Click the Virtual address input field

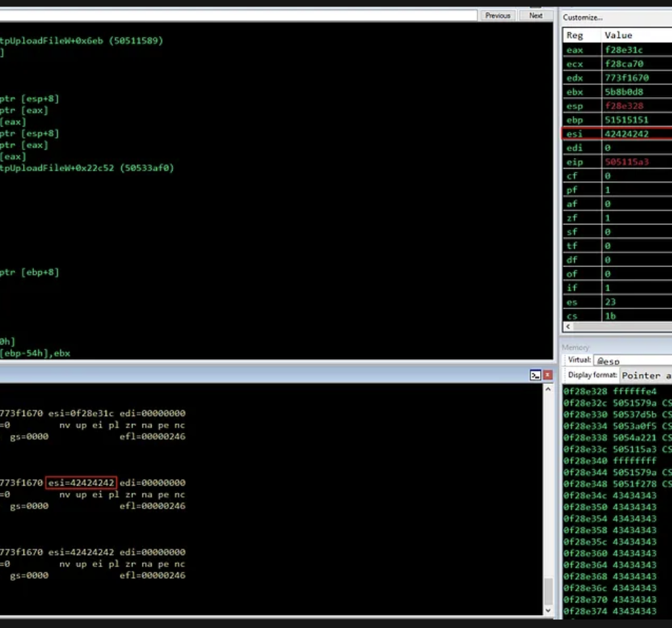point(633,360)
